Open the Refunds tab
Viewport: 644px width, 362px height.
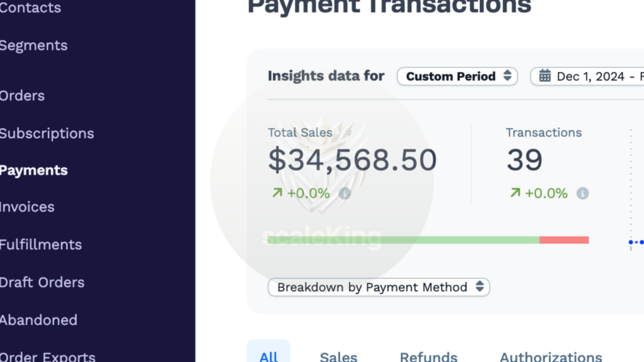point(428,356)
